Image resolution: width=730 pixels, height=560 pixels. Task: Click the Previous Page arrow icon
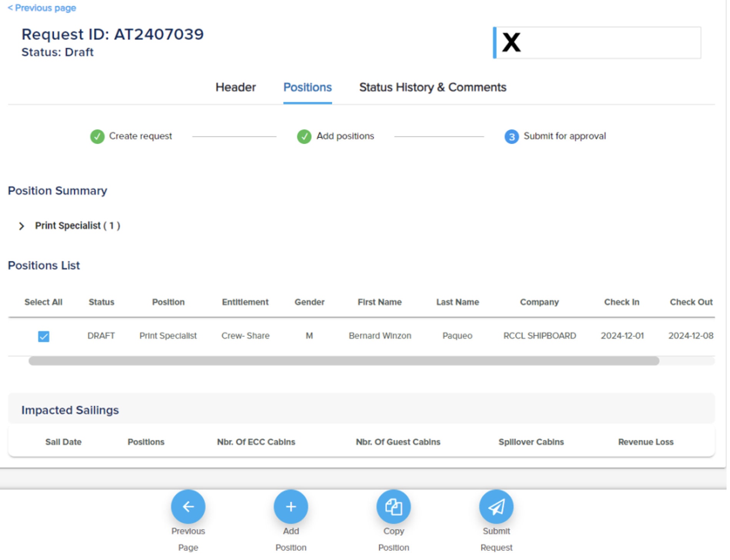tap(188, 507)
